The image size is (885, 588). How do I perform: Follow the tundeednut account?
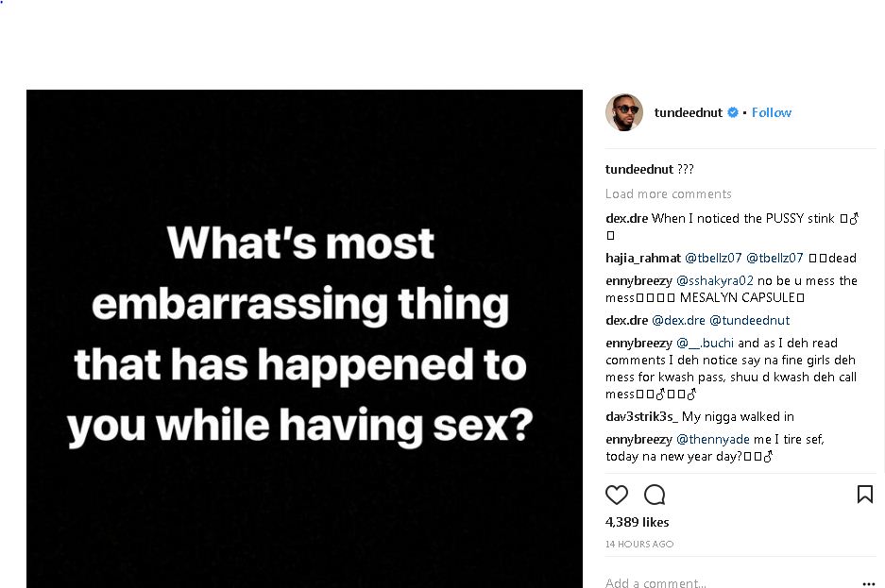[772, 112]
